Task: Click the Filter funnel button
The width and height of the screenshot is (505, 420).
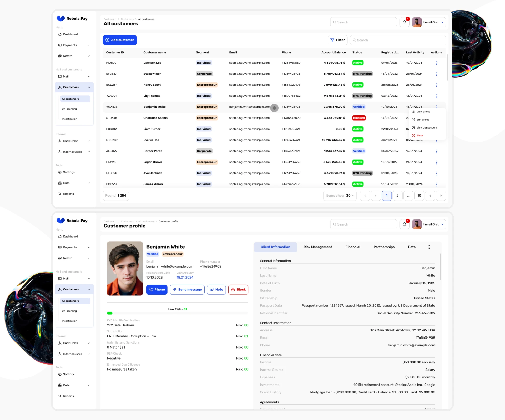Action: [337, 40]
